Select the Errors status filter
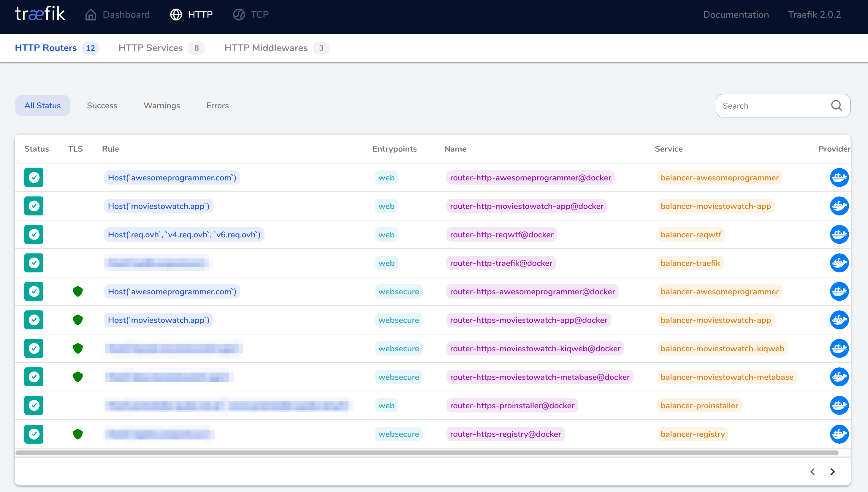The image size is (868, 492). tap(217, 106)
